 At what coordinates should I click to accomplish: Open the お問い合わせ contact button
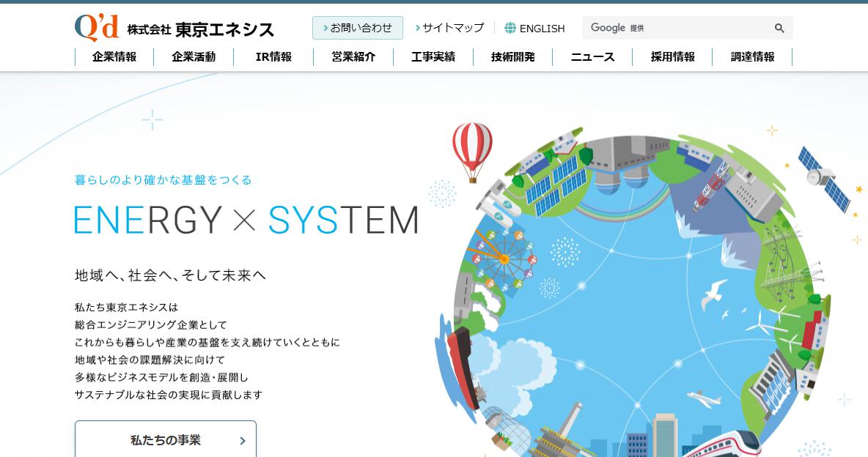pyautogui.click(x=358, y=28)
